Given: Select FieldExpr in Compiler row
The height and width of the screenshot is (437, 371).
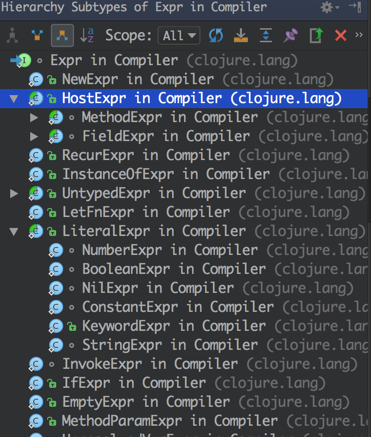Looking at the screenshot, I should [x=184, y=136].
